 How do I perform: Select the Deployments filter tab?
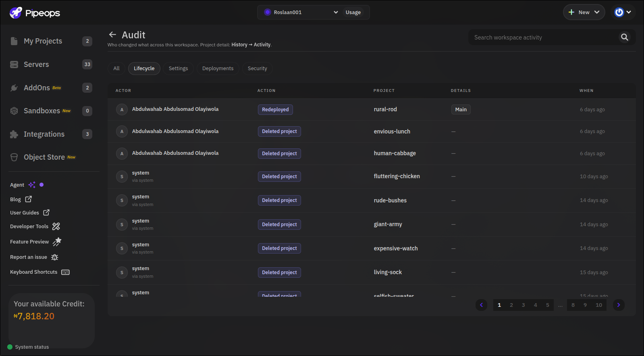point(218,69)
